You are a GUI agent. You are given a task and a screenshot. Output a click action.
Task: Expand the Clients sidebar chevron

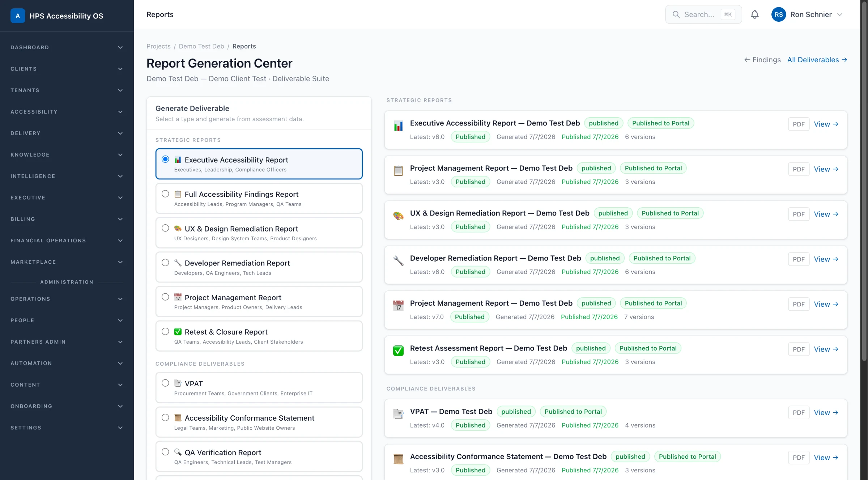(x=120, y=69)
